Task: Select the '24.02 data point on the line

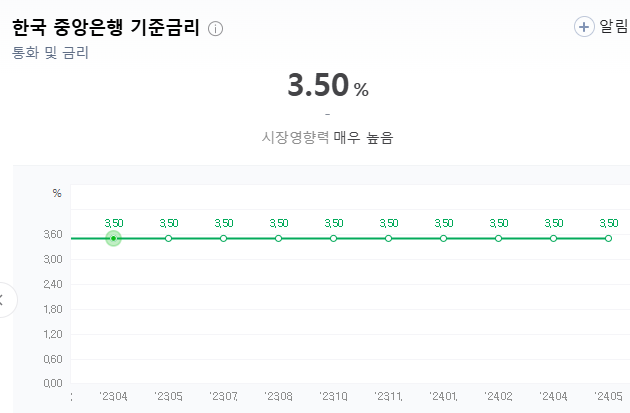Action: click(x=498, y=238)
